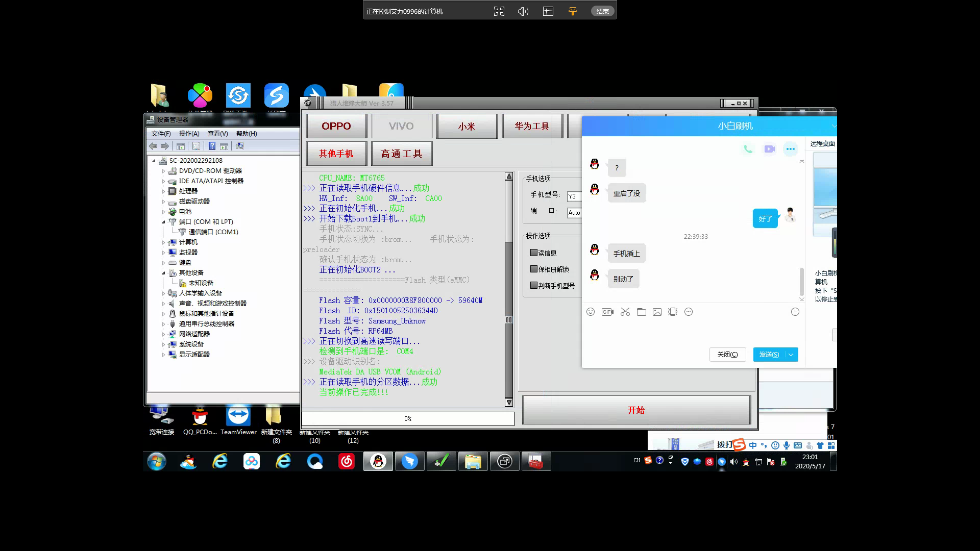
Task: Open more chat toolbar options
Action: coord(689,312)
